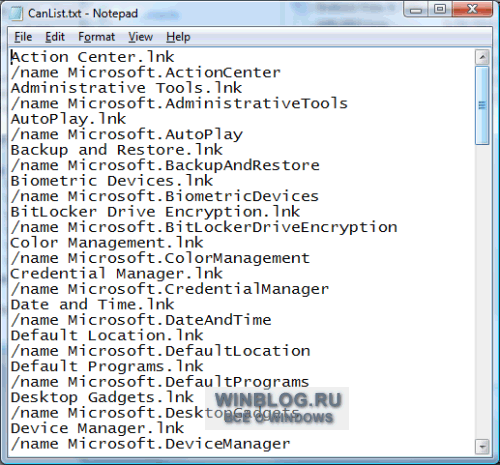Click 'BitLocker Drive Encryption.lnk' line
The width and height of the screenshot is (500, 465).
[155, 212]
